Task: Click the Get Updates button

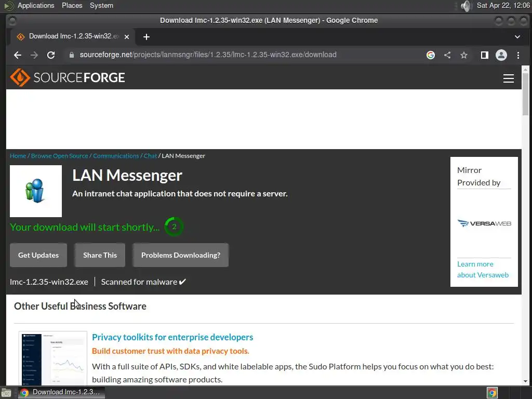Action: point(38,255)
